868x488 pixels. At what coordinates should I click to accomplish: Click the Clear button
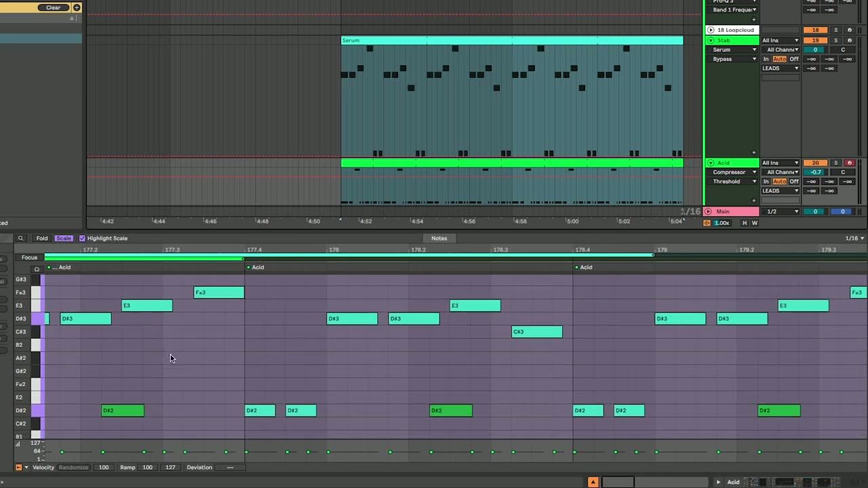(x=54, y=7)
